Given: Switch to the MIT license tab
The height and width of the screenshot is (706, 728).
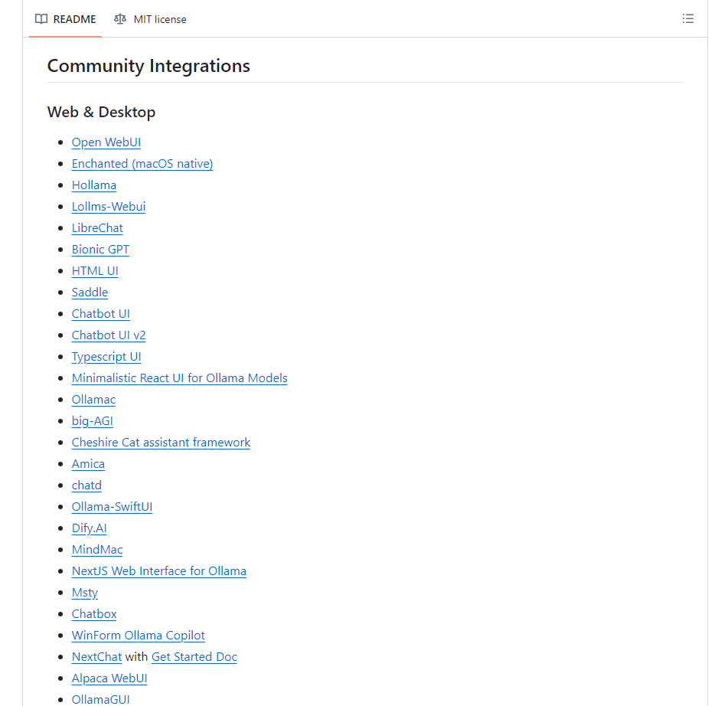Looking at the screenshot, I should pos(151,19).
